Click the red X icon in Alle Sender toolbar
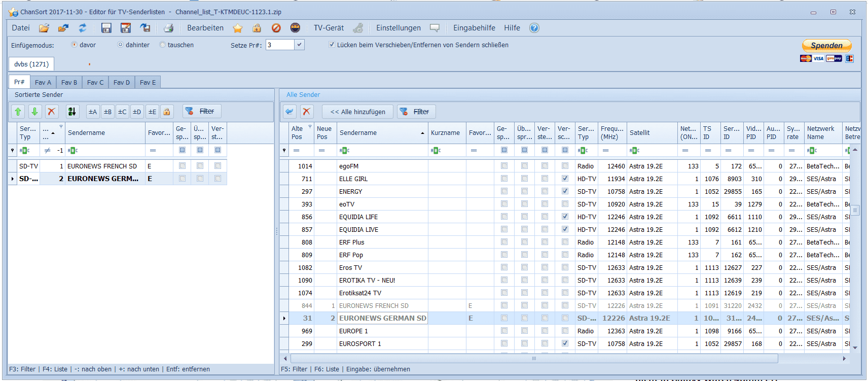Screen dimensions: 868x381 (306, 112)
